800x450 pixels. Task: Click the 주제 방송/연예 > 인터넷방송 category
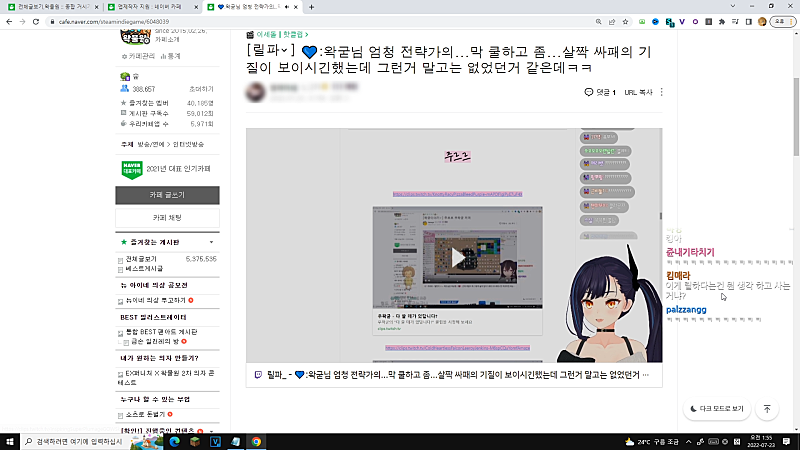(x=162, y=144)
